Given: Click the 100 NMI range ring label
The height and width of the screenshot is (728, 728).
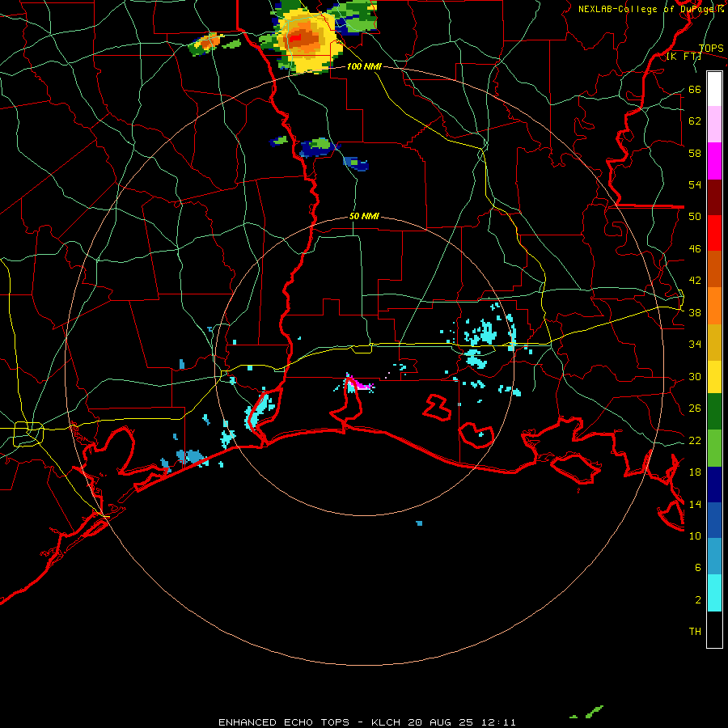Looking at the screenshot, I should coord(364,67).
